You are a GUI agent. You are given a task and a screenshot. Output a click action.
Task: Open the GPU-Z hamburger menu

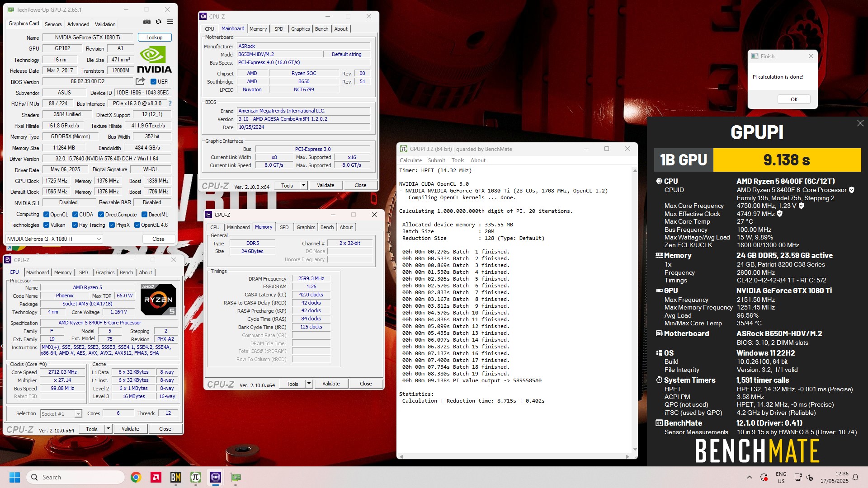pos(170,22)
